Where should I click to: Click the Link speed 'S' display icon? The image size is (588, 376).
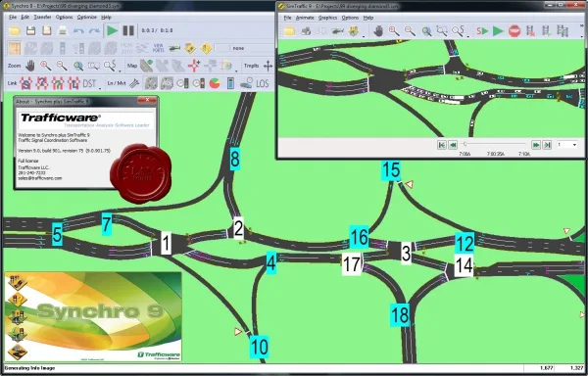[x=25, y=83]
